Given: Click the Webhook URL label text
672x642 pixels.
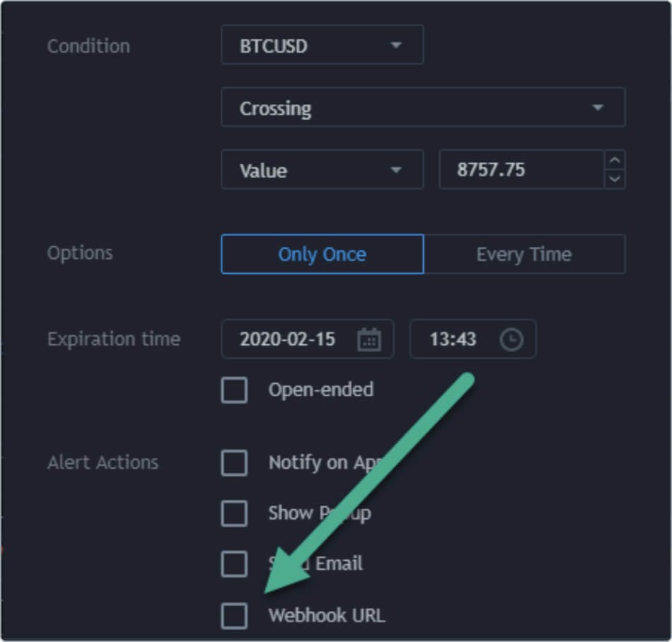Looking at the screenshot, I should (327, 615).
